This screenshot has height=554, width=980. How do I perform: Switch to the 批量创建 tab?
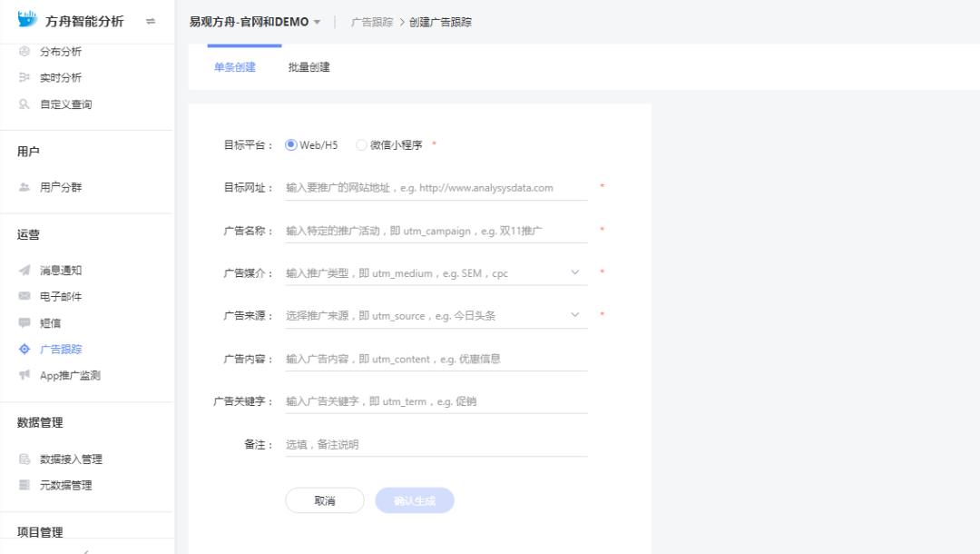[309, 67]
